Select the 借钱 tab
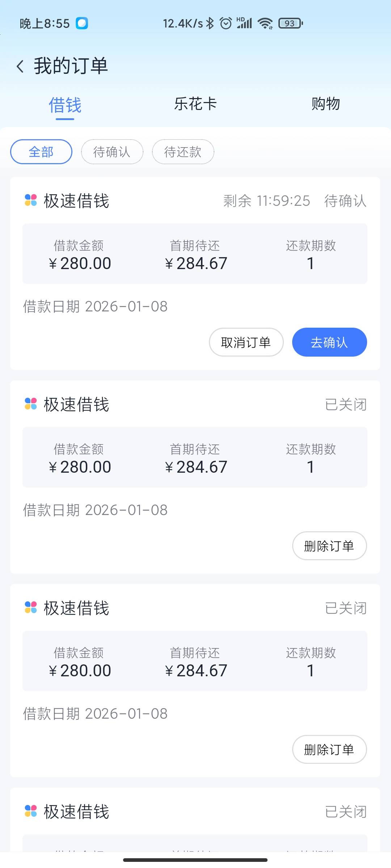 [65, 105]
